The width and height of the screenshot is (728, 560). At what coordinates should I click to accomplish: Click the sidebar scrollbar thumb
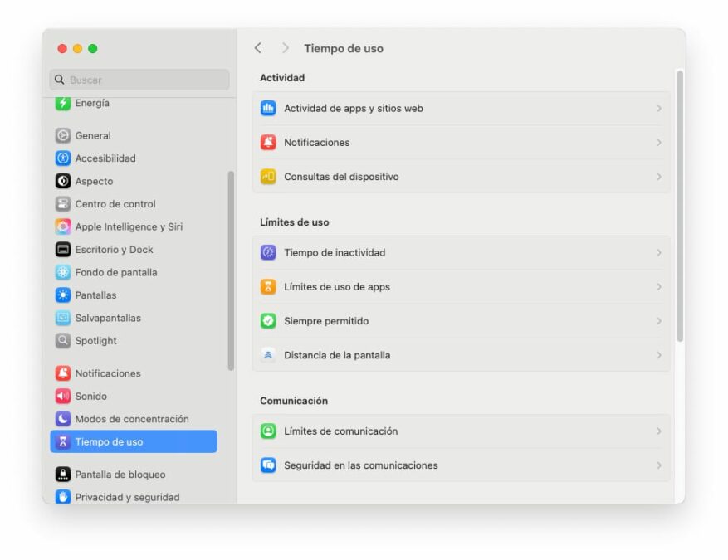click(231, 271)
